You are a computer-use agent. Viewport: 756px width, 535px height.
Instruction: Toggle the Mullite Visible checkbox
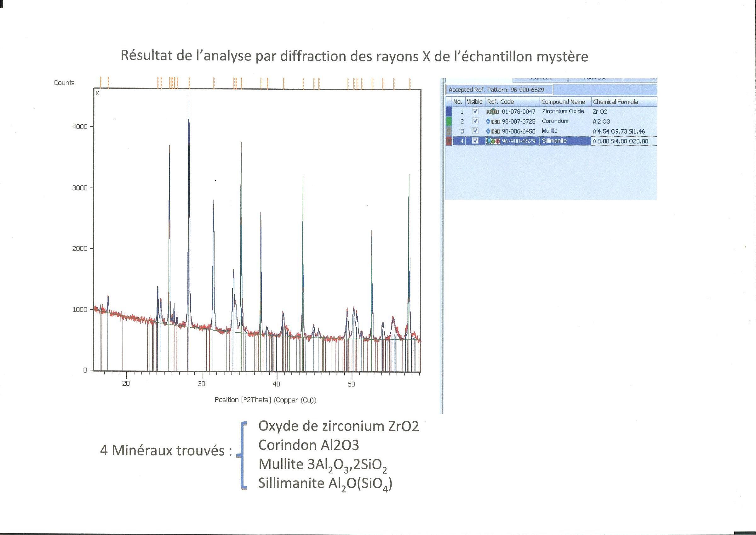(475, 131)
